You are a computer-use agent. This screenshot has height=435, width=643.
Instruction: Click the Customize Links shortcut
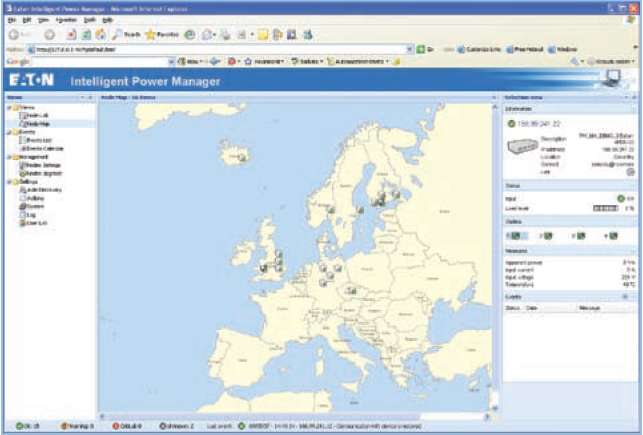[479, 49]
